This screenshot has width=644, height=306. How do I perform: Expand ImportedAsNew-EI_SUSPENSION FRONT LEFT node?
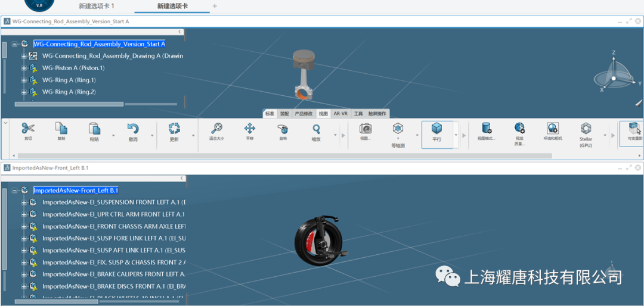click(23, 202)
